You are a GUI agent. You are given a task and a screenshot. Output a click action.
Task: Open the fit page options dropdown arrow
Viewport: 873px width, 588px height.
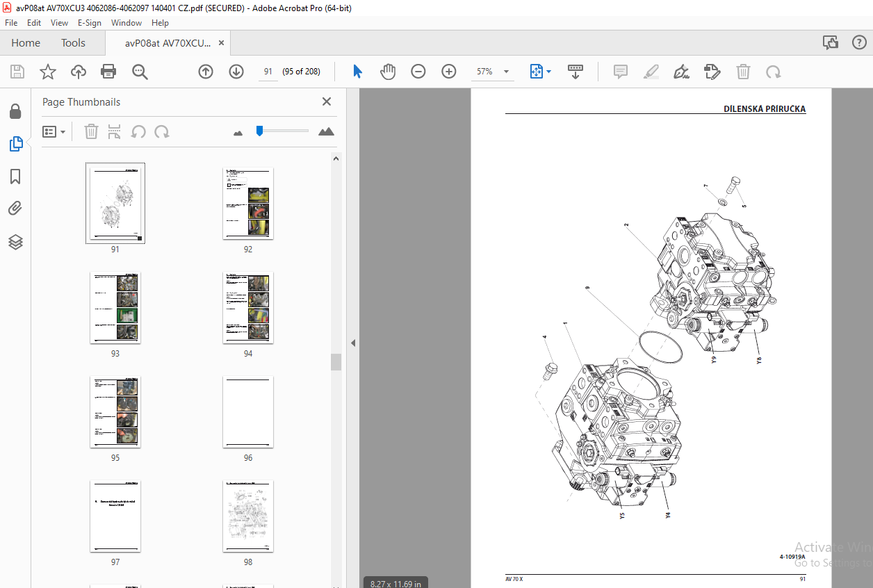[x=549, y=72]
